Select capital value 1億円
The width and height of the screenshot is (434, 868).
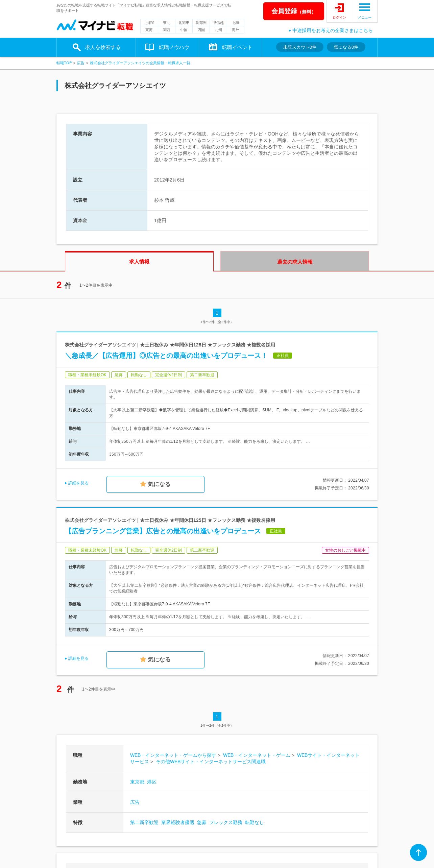point(160,220)
